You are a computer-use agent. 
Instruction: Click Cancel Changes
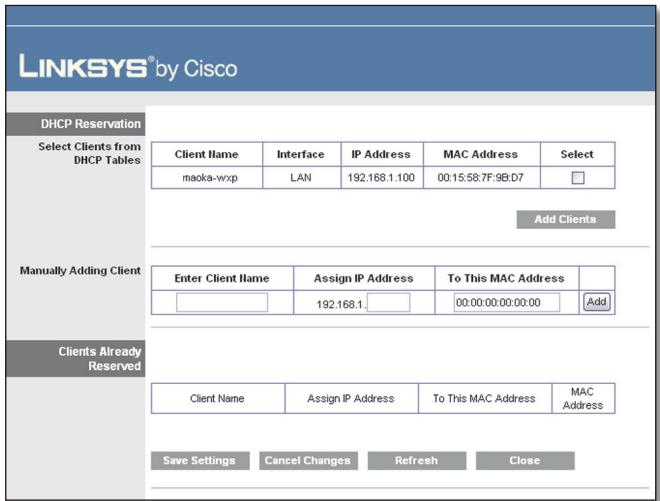click(x=308, y=461)
